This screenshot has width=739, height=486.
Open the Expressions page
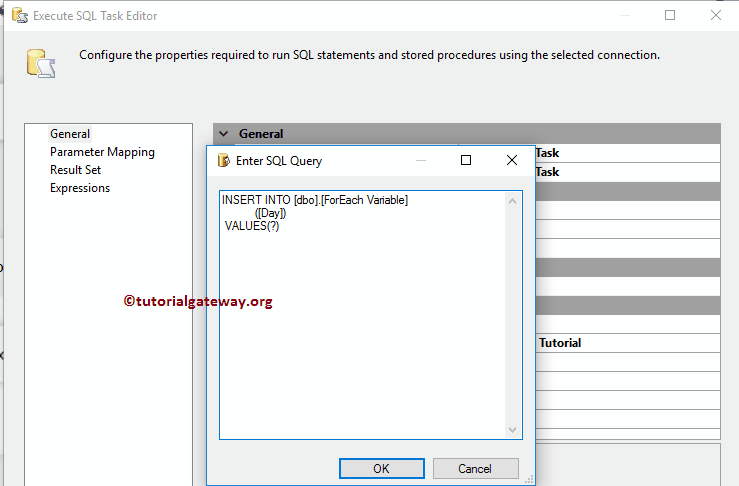[x=80, y=188]
